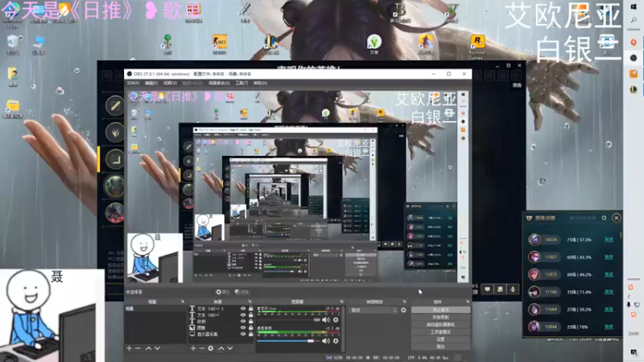The height and width of the screenshot is (362, 644).
Task: Open the Rockstar Games desktop icon
Action: coord(477,47)
